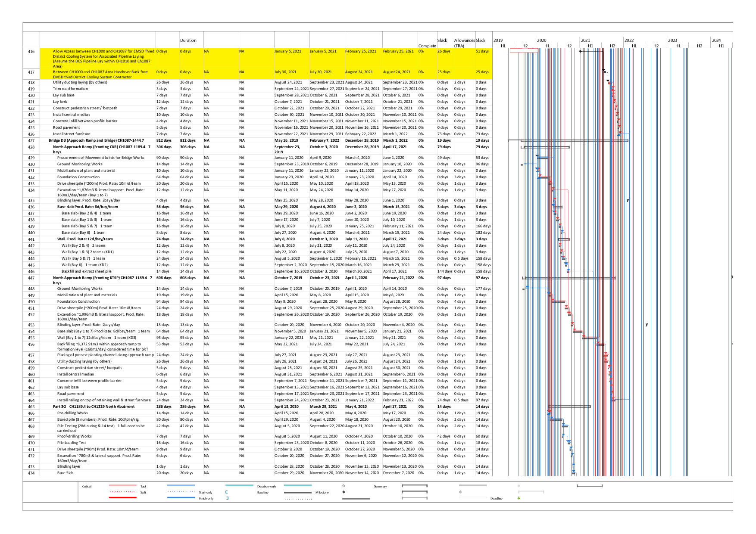Click the 2022 year label on the timeline
Viewport: 756px width, 534px height.
click(629, 40)
